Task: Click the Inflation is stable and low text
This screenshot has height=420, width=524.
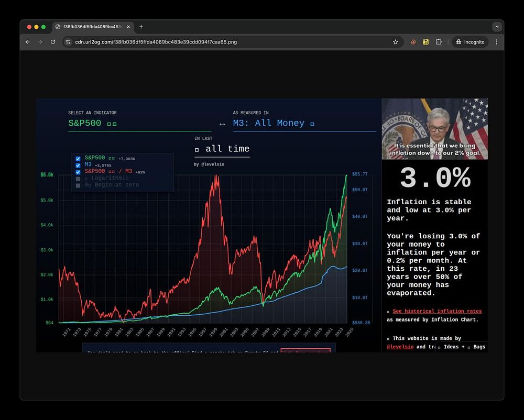Action: coord(429,210)
